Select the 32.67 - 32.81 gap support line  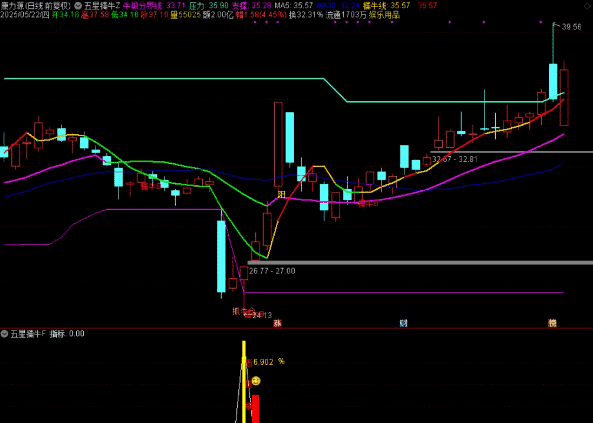click(x=511, y=152)
